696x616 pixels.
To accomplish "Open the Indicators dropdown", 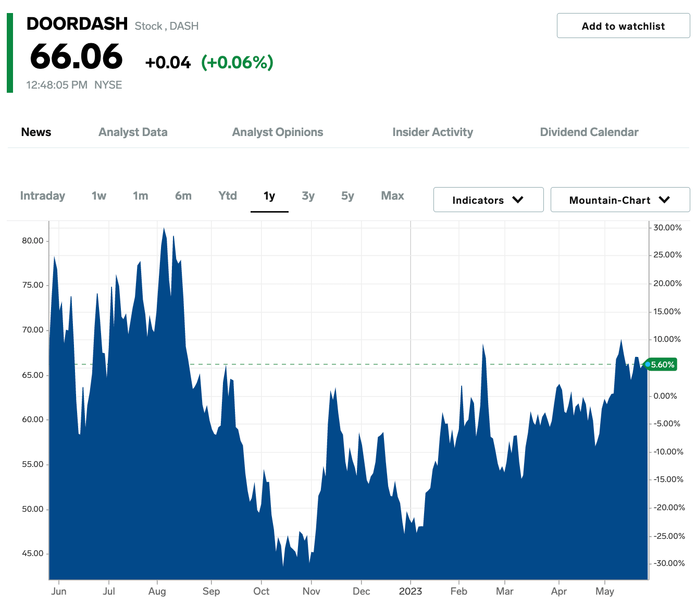I will [x=488, y=200].
